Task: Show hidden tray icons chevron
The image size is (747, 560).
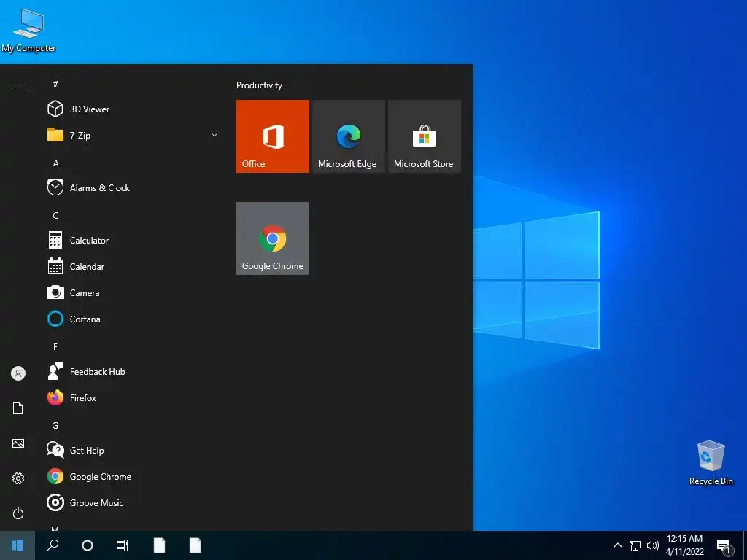Action: point(617,545)
